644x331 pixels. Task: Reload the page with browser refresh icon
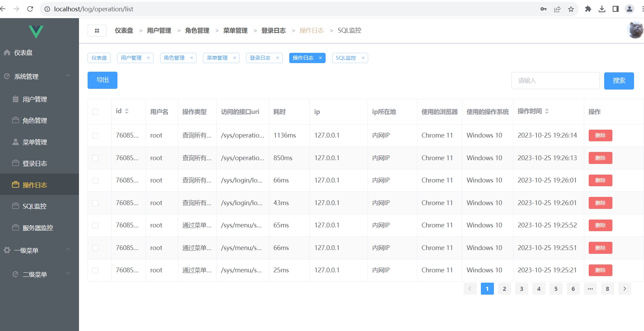coord(30,9)
